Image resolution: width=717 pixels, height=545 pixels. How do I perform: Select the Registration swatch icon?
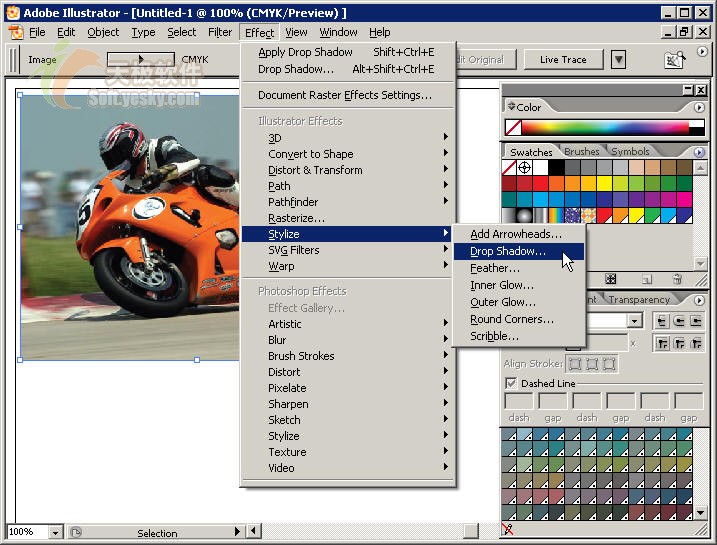[x=526, y=167]
